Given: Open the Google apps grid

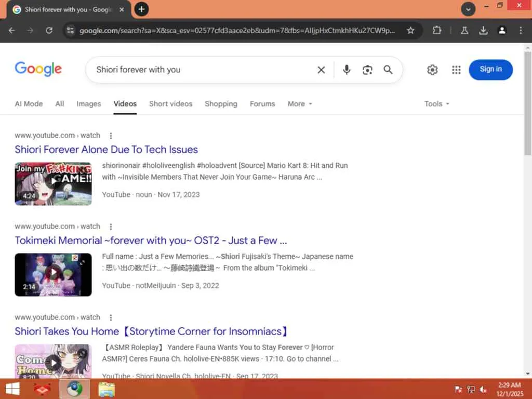Looking at the screenshot, I should click(456, 70).
